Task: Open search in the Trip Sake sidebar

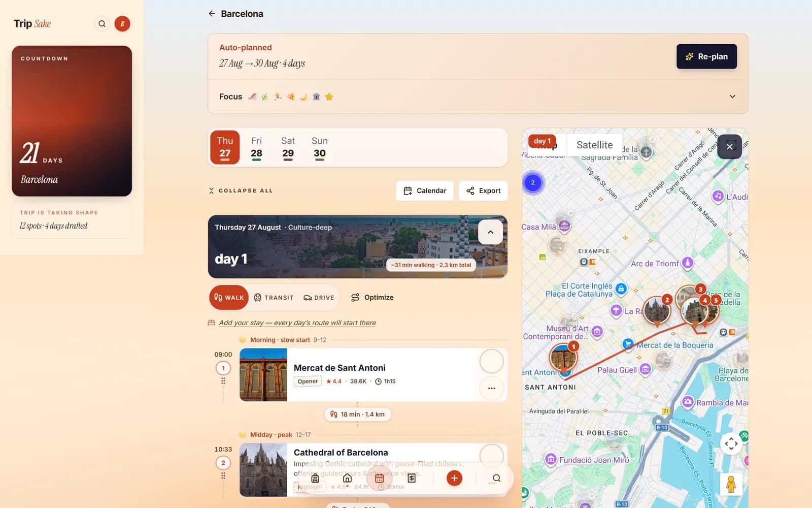Action: (102, 24)
